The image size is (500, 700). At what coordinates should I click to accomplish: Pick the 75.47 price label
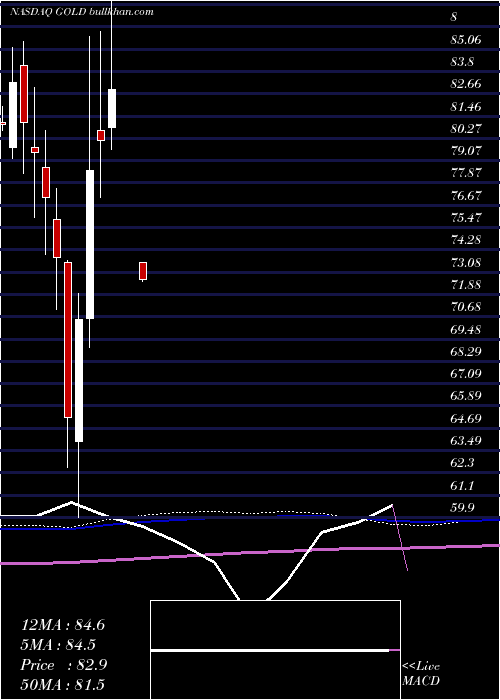tap(466, 218)
